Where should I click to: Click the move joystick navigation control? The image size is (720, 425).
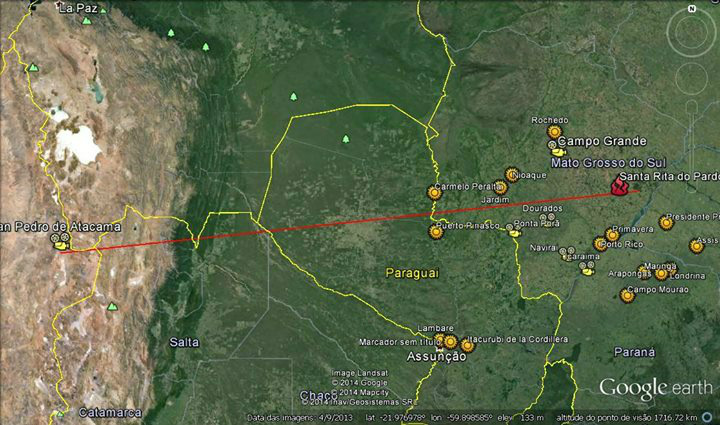(691, 78)
